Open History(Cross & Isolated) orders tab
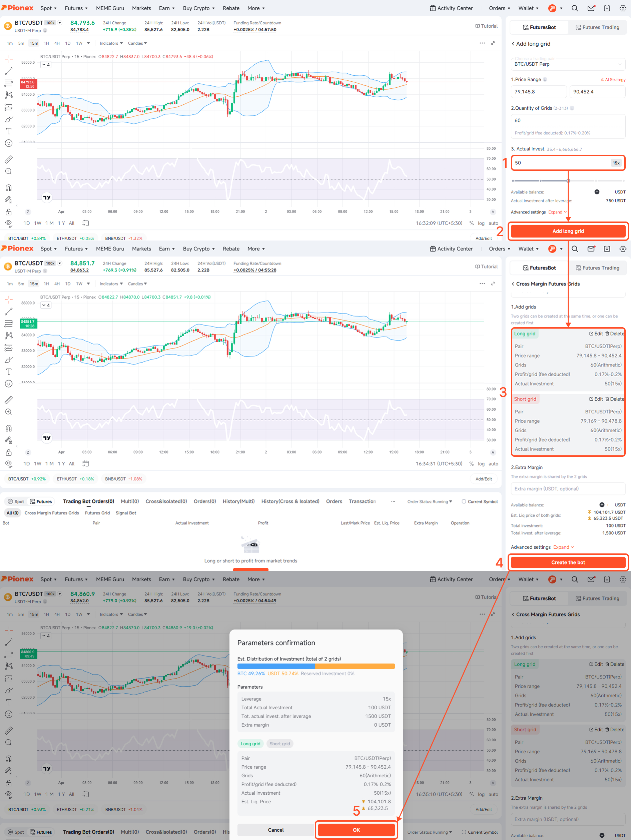This screenshot has height=840, width=631. coord(290,501)
